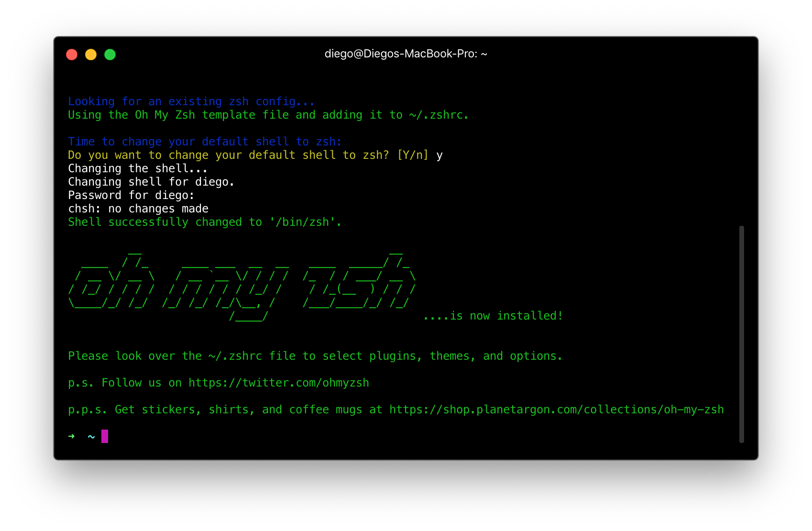Click the '....is now installed!' text

[x=493, y=316]
